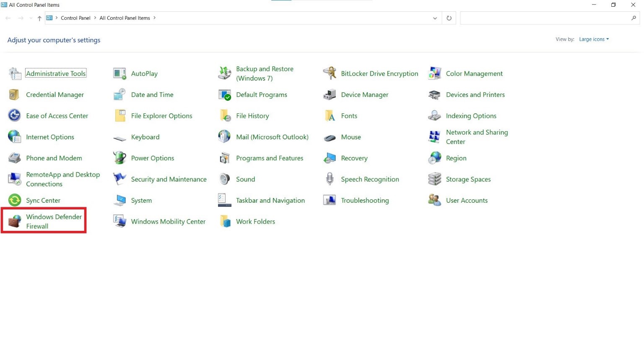This screenshot has width=644, height=345.
Task: Open the Keyboard icon
Action: click(x=120, y=138)
